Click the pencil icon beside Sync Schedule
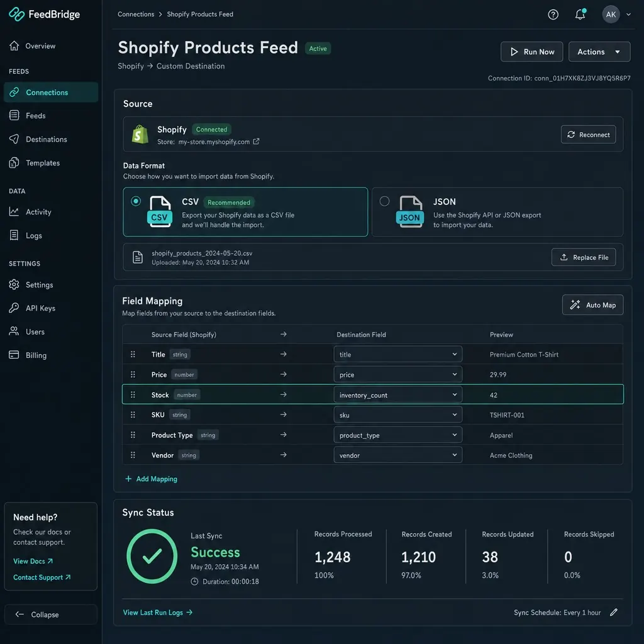The height and width of the screenshot is (644, 644). [614, 613]
